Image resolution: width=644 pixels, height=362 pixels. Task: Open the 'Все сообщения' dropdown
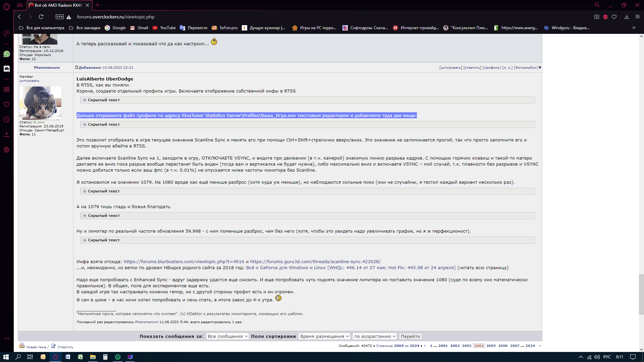tap(227, 336)
